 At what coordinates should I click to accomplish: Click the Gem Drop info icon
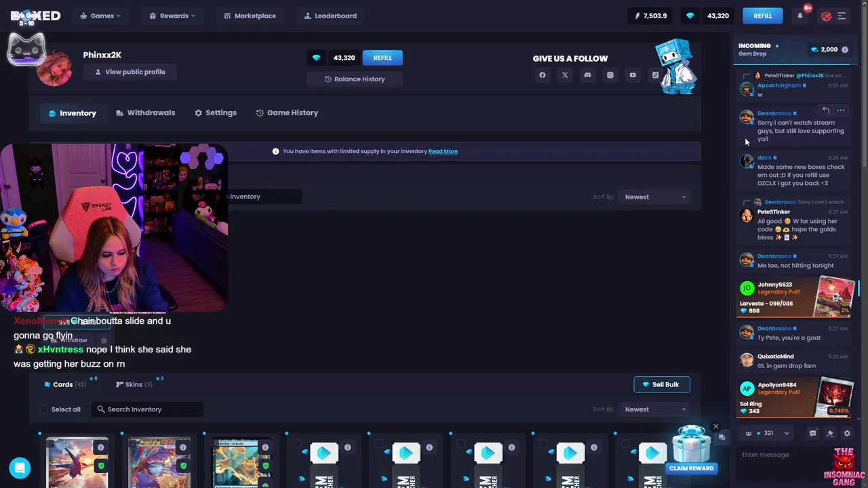(844, 49)
